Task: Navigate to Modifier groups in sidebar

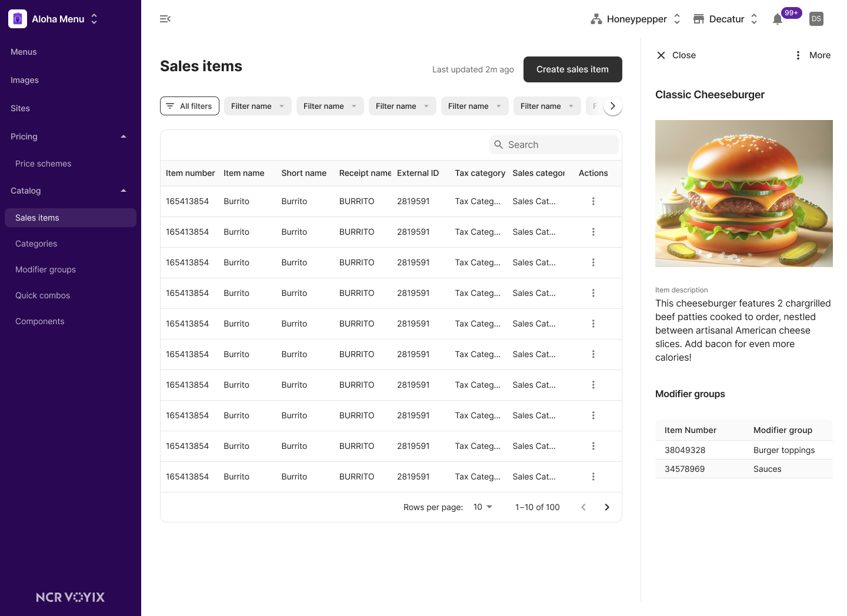Action: pos(46,269)
